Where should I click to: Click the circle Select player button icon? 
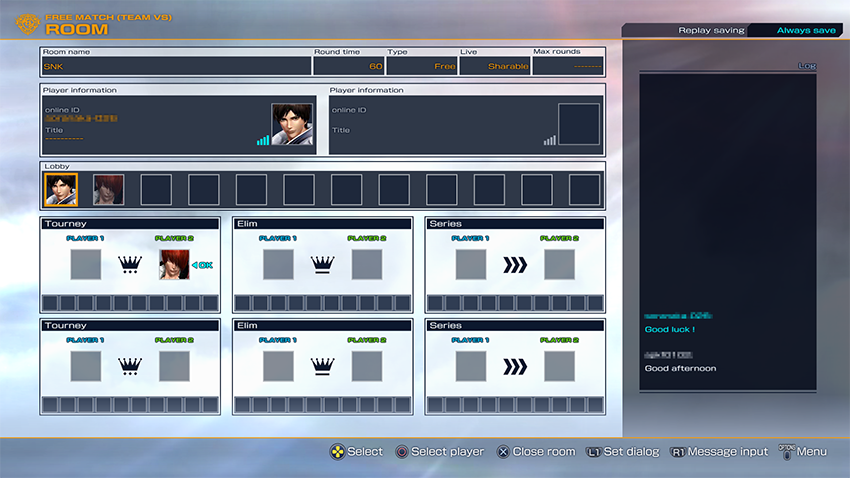[402, 452]
